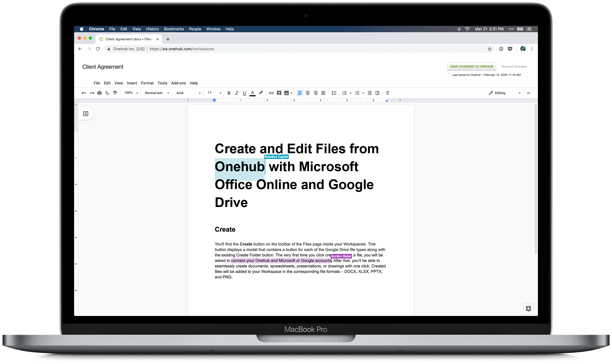
Task: Open the Chrome Bookmarks menu
Action: (174, 29)
